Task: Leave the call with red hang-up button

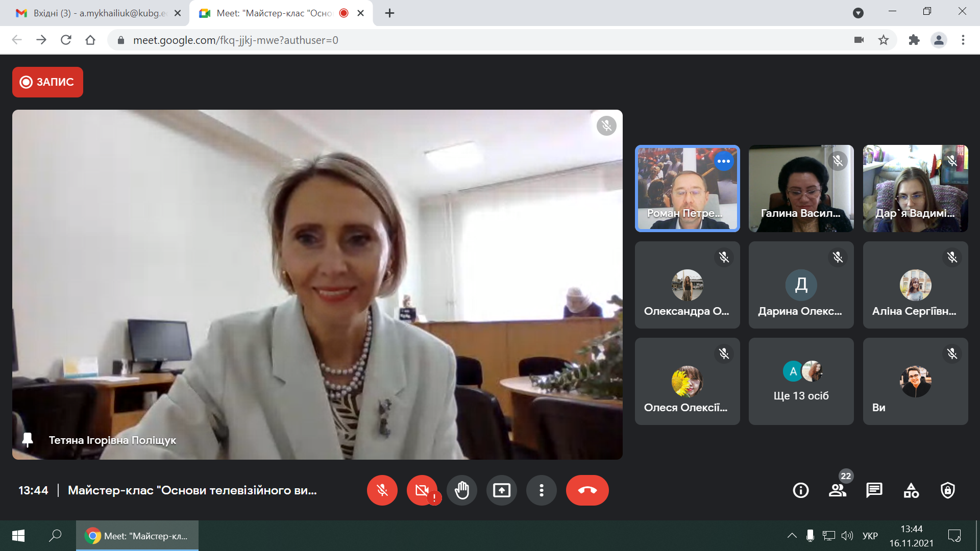Action: [587, 490]
